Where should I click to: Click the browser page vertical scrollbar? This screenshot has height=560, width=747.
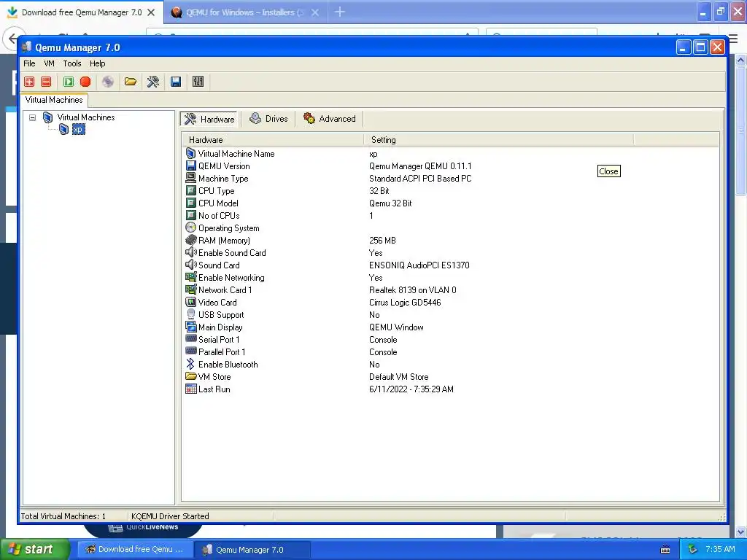[x=740, y=130]
